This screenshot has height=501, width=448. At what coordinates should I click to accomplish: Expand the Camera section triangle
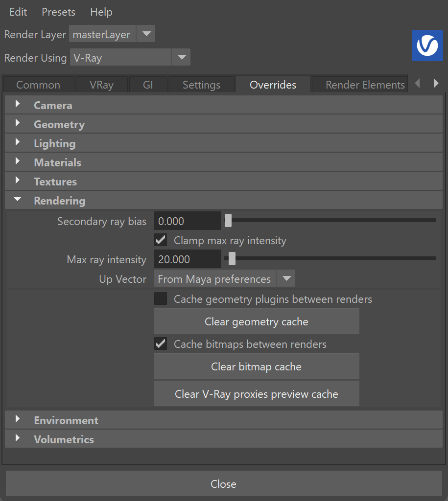pyautogui.click(x=18, y=104)
